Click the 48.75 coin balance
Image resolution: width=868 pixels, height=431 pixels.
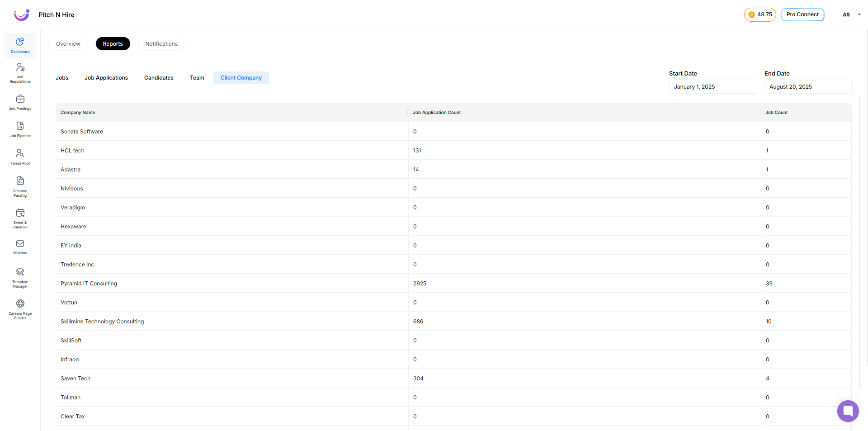click(760, 14)
